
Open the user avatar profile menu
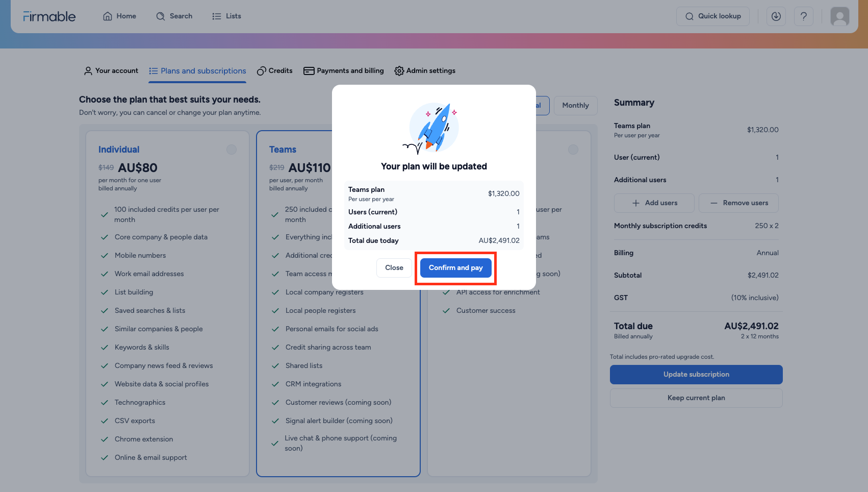coord(839,16)
